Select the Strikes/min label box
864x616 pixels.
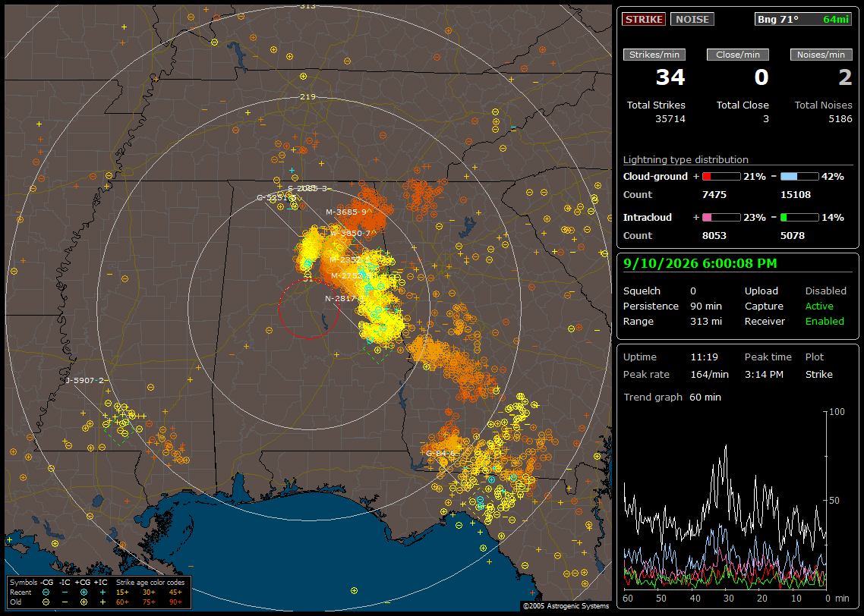tap(654, 55)
